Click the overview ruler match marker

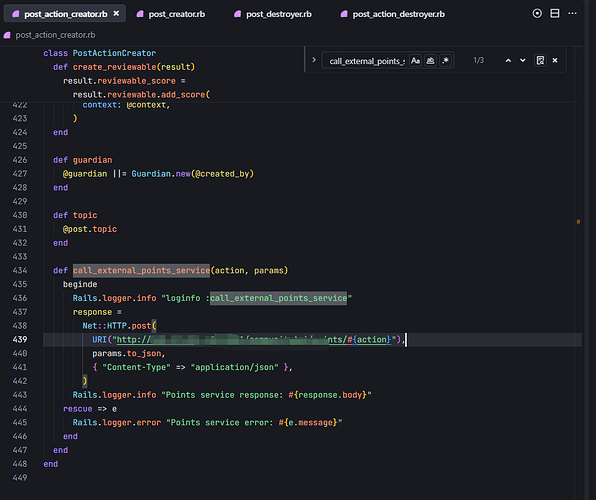click(x=578, y=222)
